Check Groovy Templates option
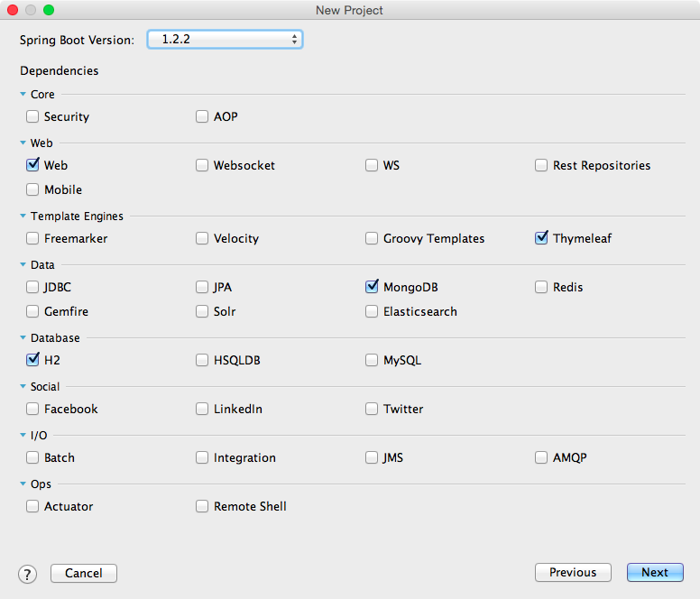Screen dimensions: 700x599 (372, 238)
